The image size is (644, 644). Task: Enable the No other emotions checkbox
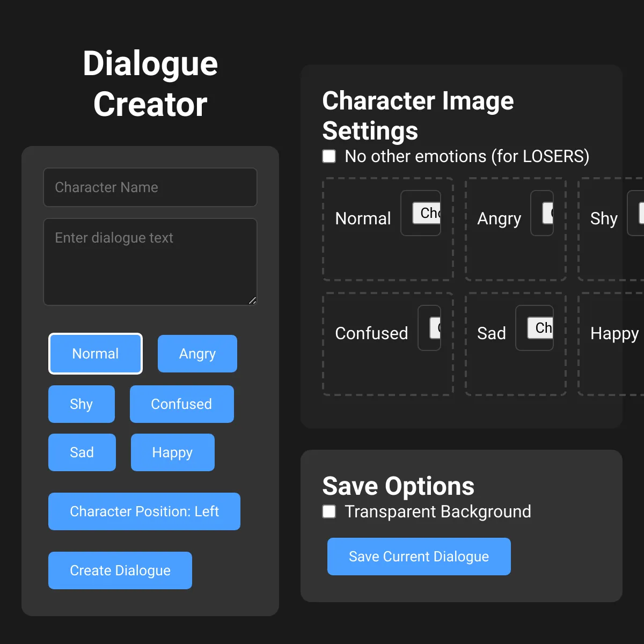click(329, 156)
